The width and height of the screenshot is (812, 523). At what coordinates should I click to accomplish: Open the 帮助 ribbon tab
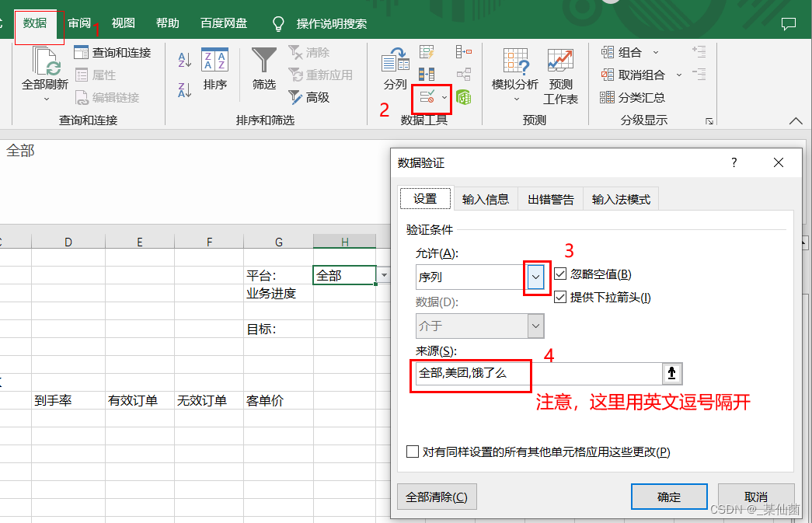(167, 23)
